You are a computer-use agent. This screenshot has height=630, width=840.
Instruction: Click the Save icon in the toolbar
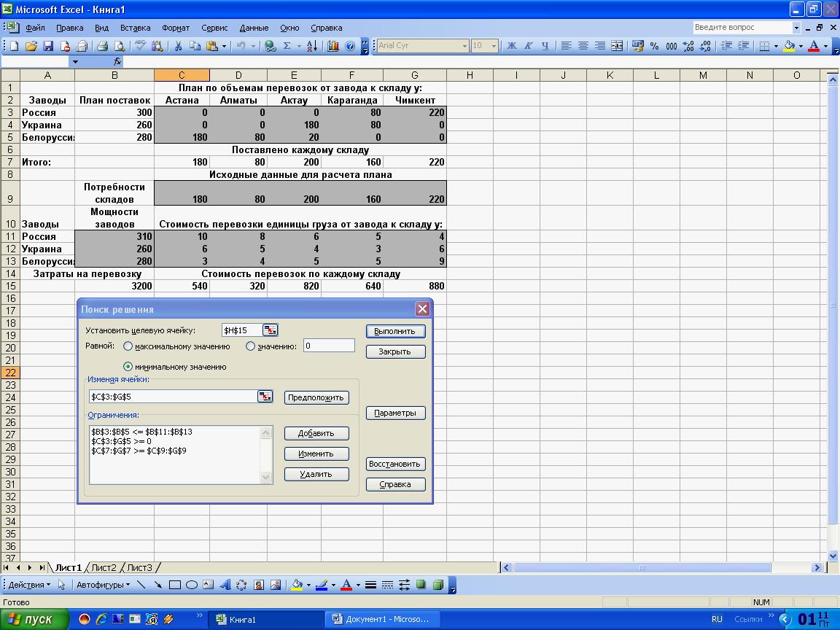[48, 46]
